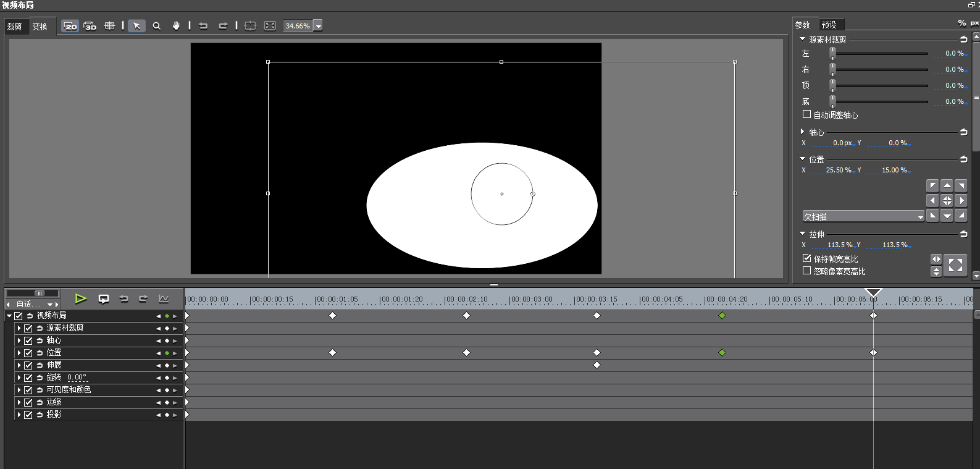Open the keyframe graph curve view
This screenshot has width=980, height=469.
click(x=164, y=299)
